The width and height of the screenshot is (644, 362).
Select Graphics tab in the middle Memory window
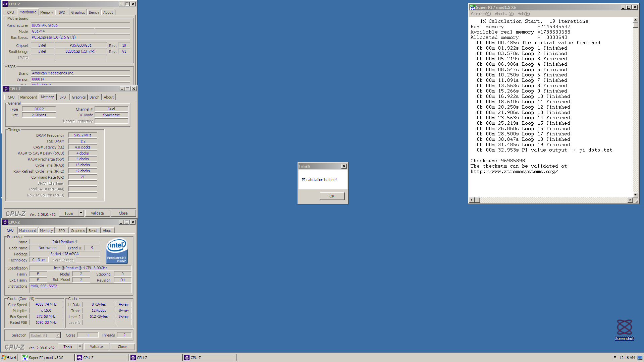[79, 97]
